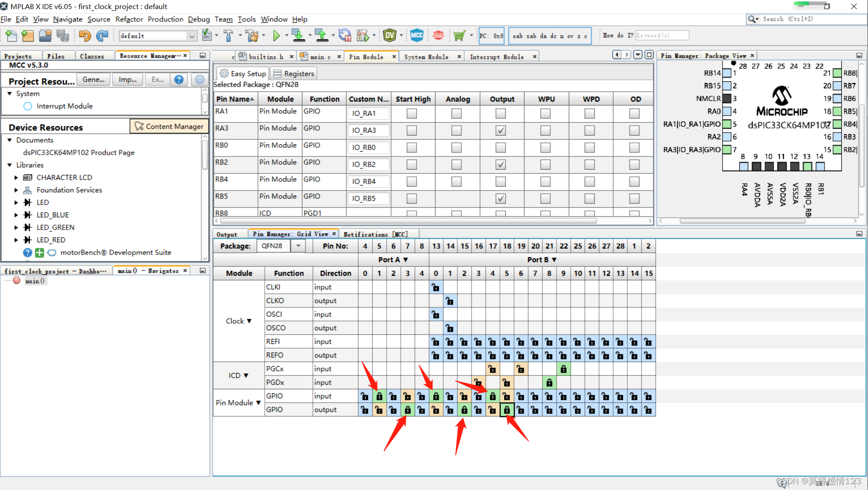The height and width of the screenshot is (490, 868).
Task: Click the Open Project toolbar icon
Action: tap(45, 35)
